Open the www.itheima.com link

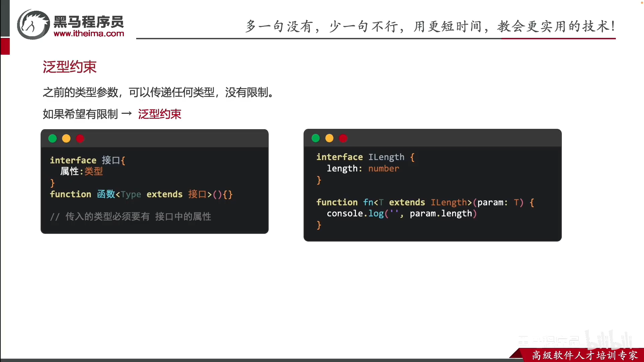pyautogui.click(x=89, y=34)
